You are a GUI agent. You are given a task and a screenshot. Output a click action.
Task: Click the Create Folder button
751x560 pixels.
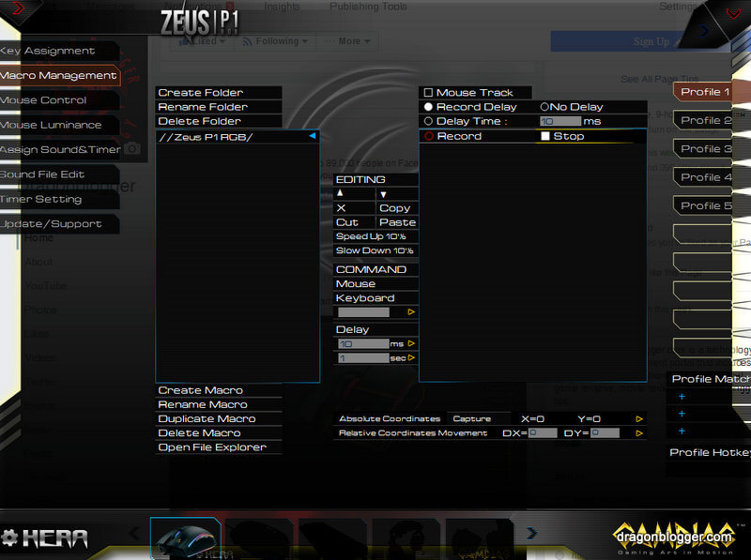pos(219,92)
